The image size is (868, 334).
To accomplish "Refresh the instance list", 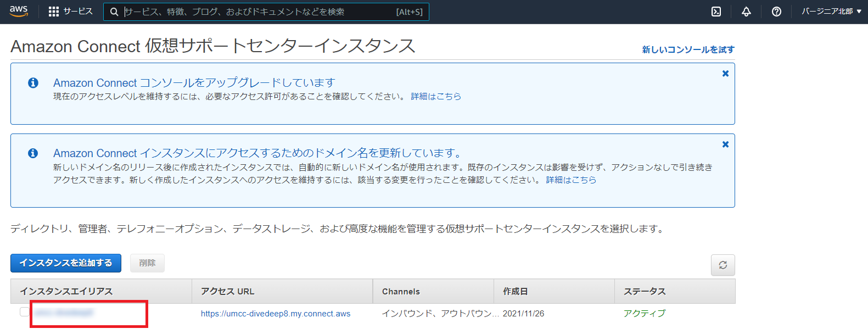I will pyautogui.click(x=723, y=265).
